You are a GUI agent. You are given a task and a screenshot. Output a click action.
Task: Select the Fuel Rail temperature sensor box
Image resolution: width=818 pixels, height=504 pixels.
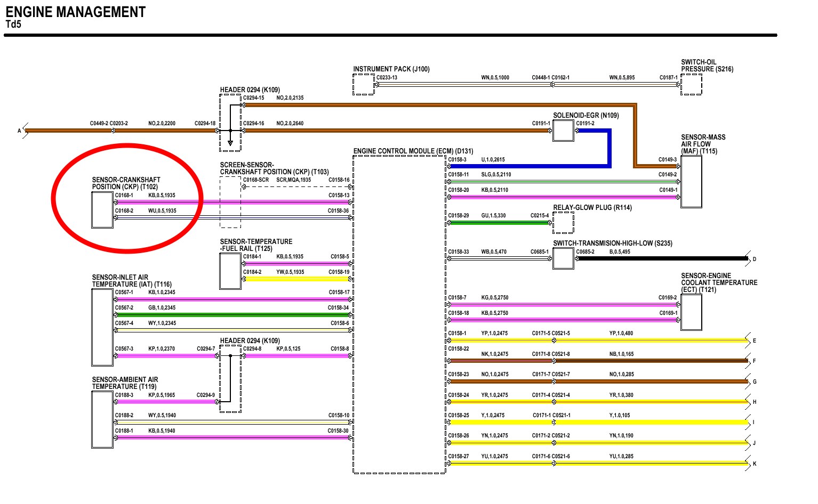[230, 271]
